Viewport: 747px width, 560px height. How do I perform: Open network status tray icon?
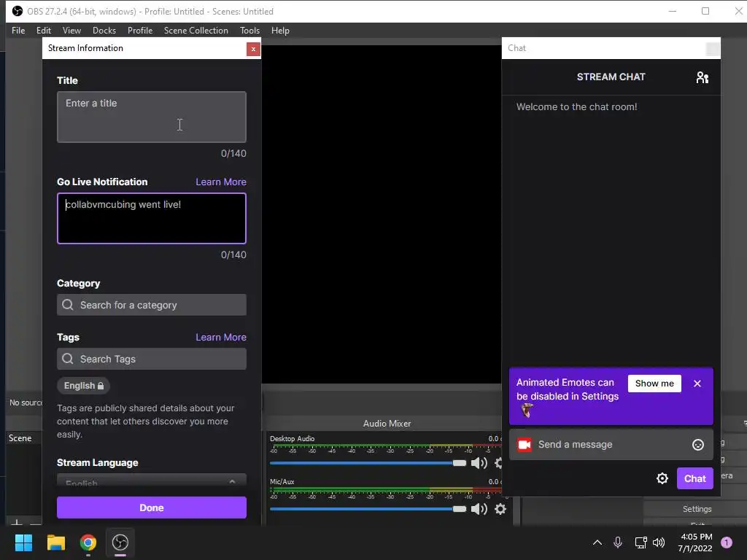pos(640,542)
